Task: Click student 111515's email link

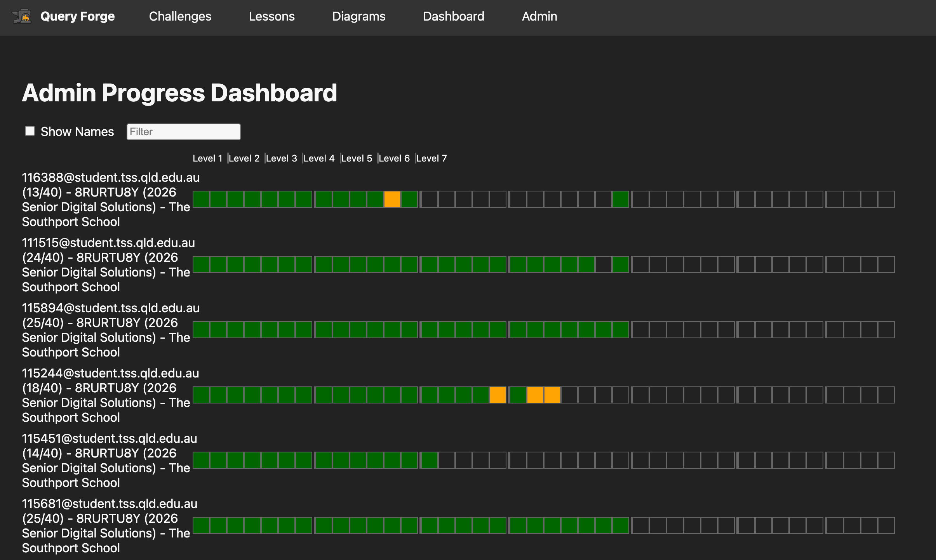Action: pyautogui.click(x=108, y=243)
